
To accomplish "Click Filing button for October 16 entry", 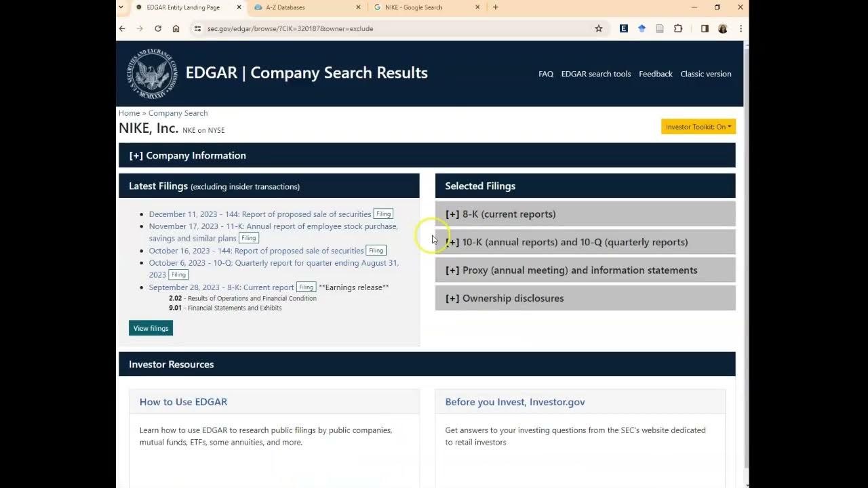I will coord(376,251).
